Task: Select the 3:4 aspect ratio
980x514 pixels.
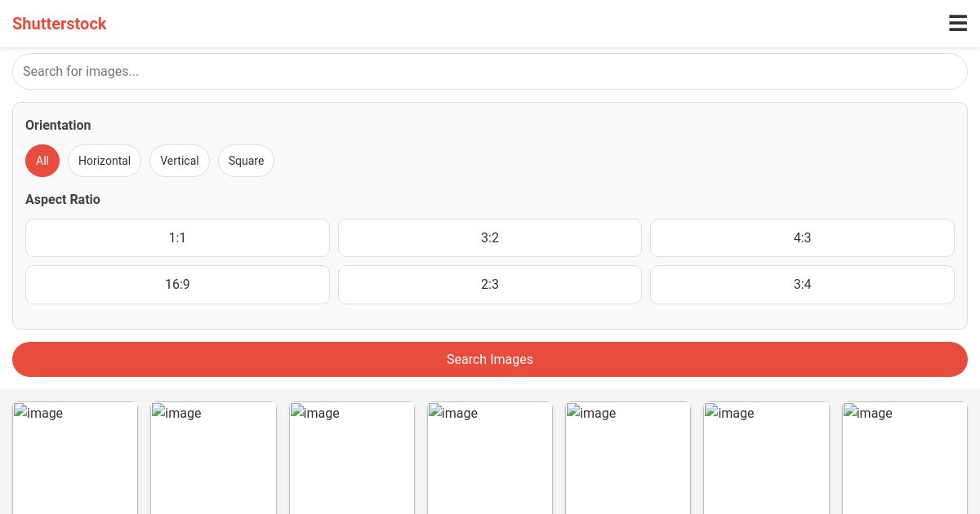Action: (802, 284)
